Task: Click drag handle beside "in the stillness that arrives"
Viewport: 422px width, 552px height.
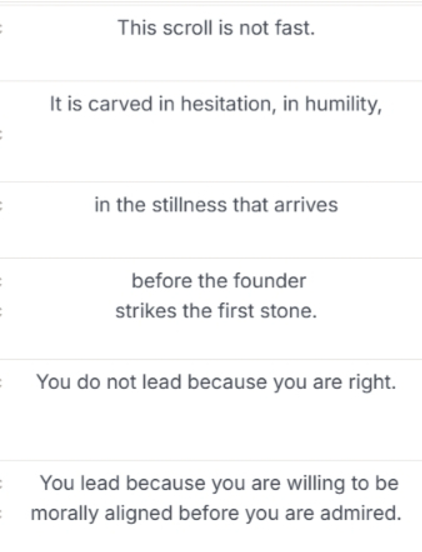Action: click(x=1, y=205)
